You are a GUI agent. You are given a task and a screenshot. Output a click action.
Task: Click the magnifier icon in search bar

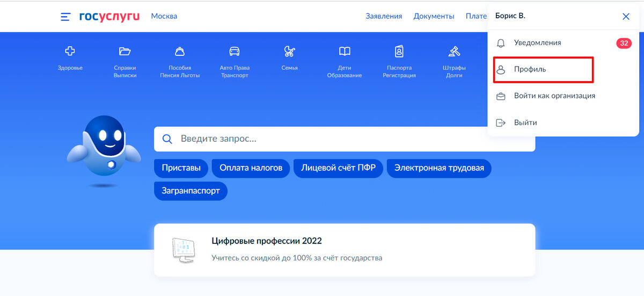(167, 139)
